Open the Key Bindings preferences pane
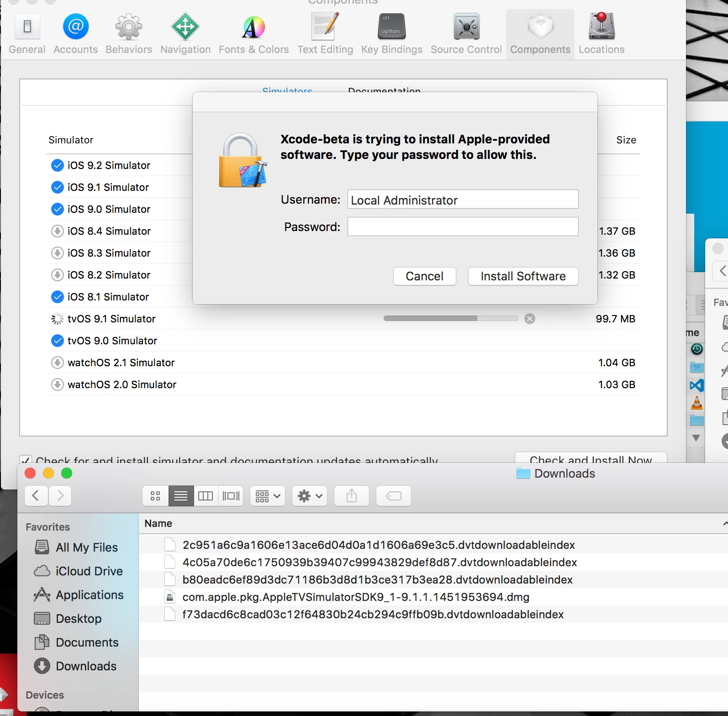This screenshot has width=728, height=716. (392, 34)
